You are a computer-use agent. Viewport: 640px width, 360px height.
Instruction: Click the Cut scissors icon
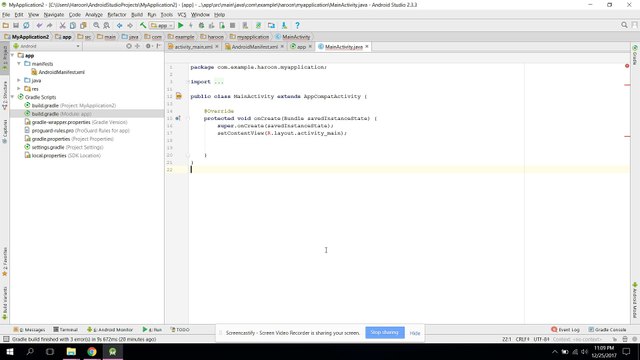click(x=62, y=25)
